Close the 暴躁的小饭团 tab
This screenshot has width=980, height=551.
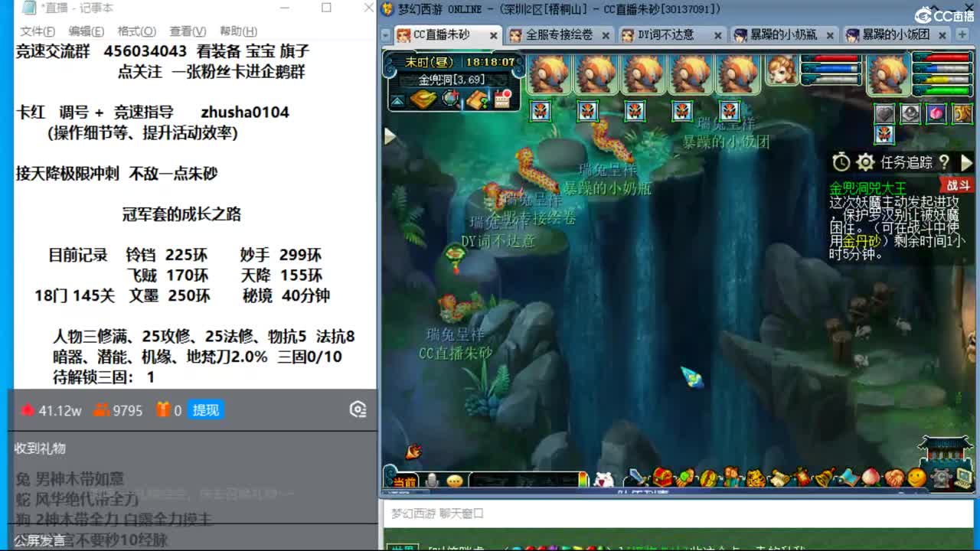pos(942,36)
